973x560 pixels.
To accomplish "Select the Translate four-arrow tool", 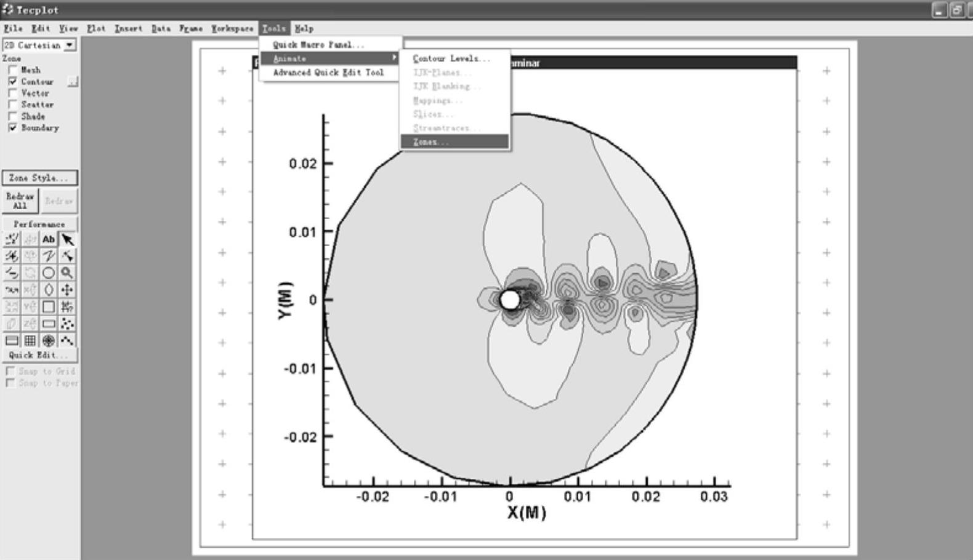I will click(x=67, y=290).
